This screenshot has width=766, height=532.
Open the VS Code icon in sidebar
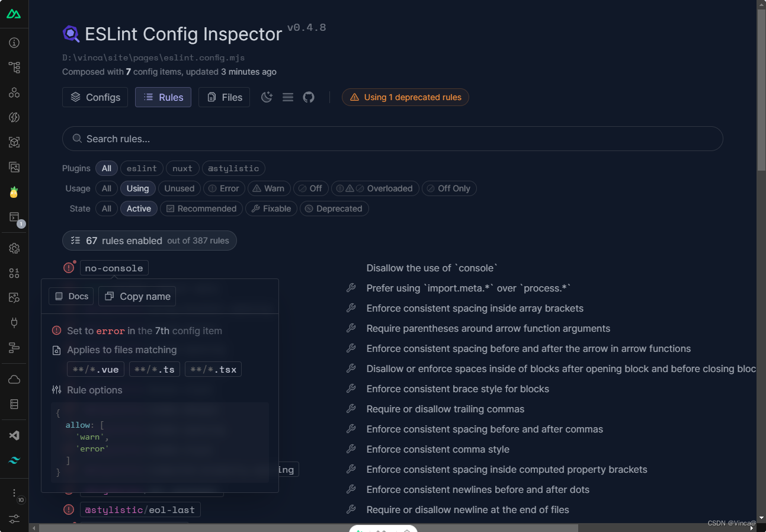[x=14, y=435]
